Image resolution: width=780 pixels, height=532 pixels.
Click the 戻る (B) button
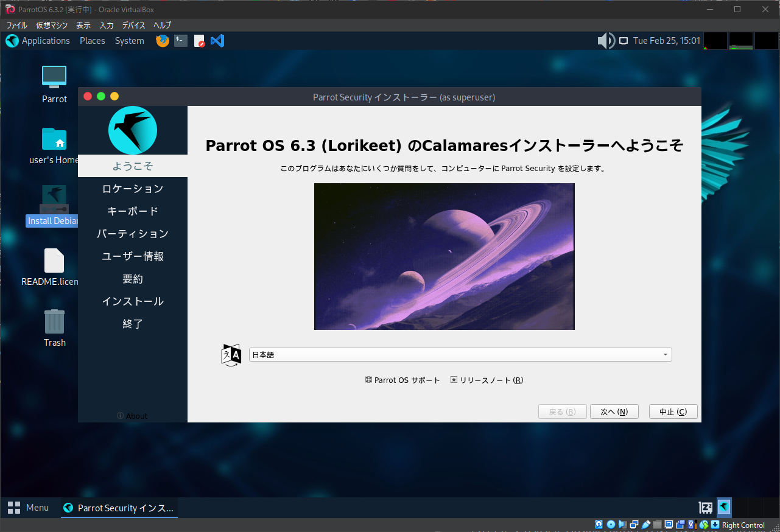pos(562,411)
